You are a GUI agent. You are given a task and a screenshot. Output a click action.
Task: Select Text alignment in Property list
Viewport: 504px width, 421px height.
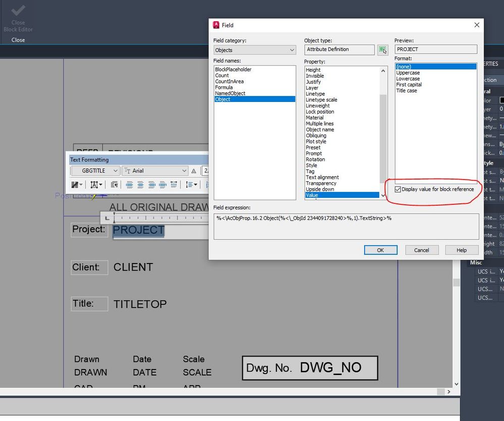[322, 177]
